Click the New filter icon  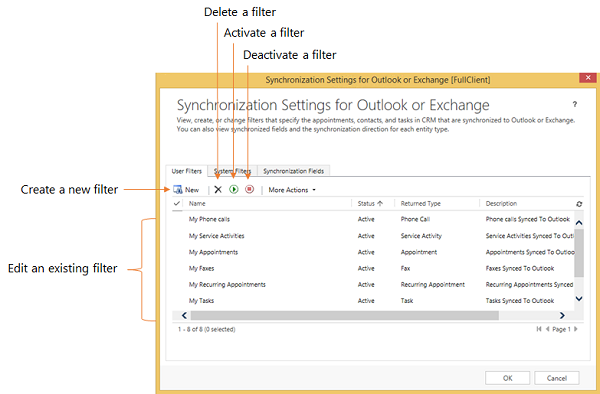pyautogui.click(x=178, y=189)
